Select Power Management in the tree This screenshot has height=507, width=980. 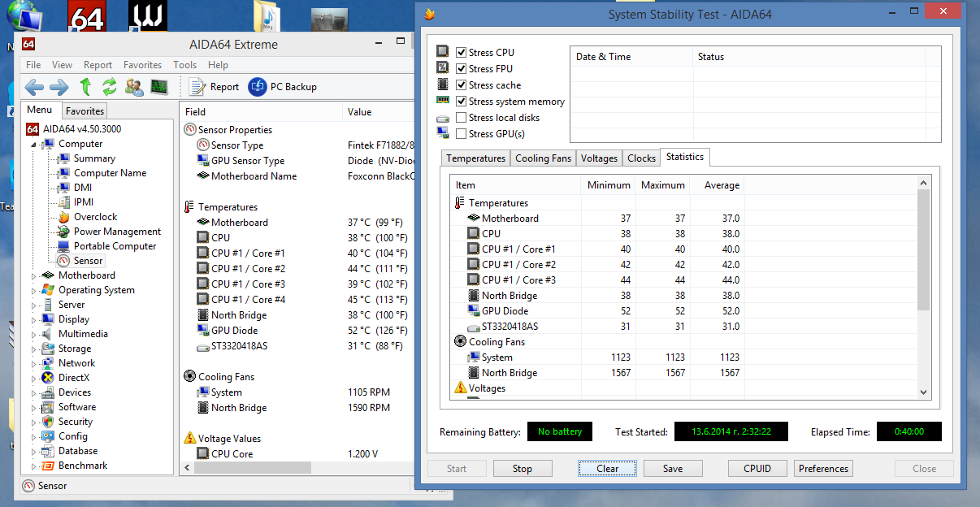point(117,232)
